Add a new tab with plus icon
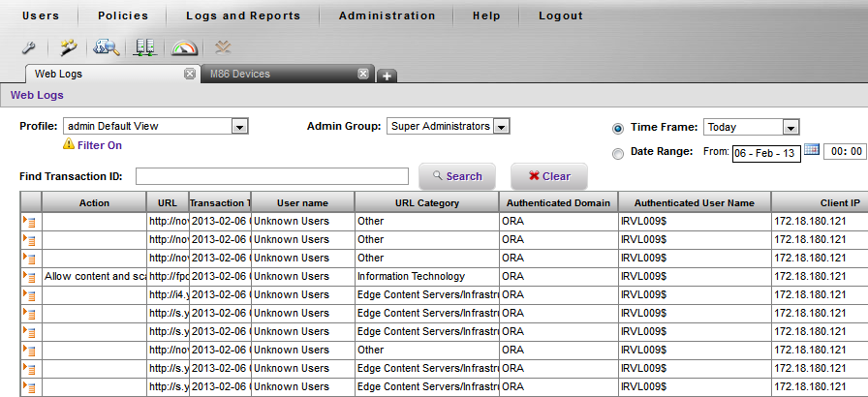Viewport: 868px width, 397px height. [x=386, y=76]
